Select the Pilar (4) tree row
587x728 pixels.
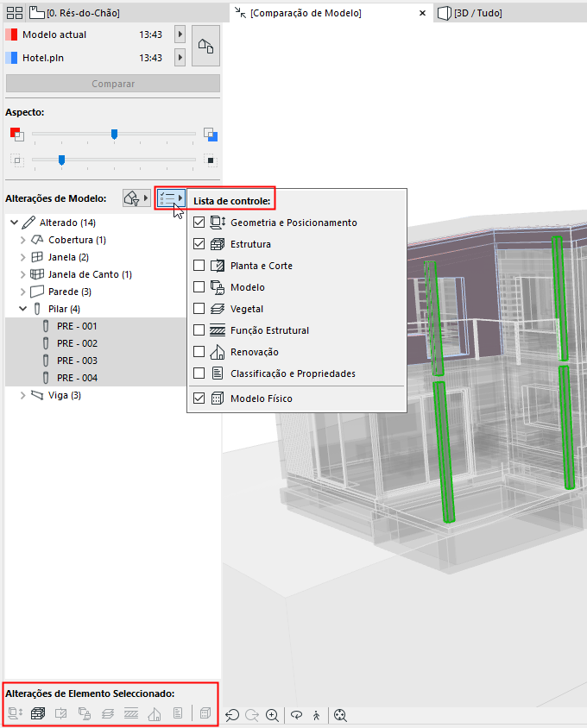coord(95,309)
